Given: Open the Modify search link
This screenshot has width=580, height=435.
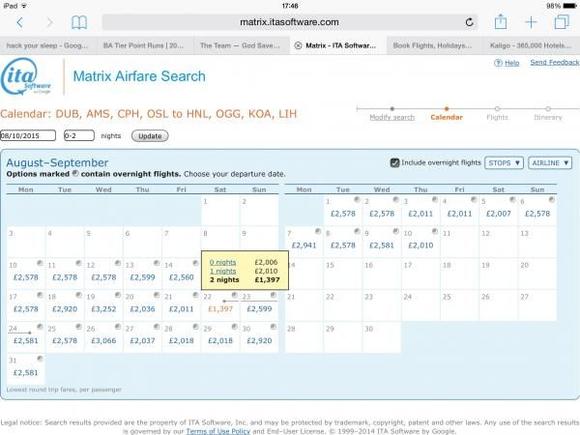Looking at the screenshot, I should coord(392,117).
